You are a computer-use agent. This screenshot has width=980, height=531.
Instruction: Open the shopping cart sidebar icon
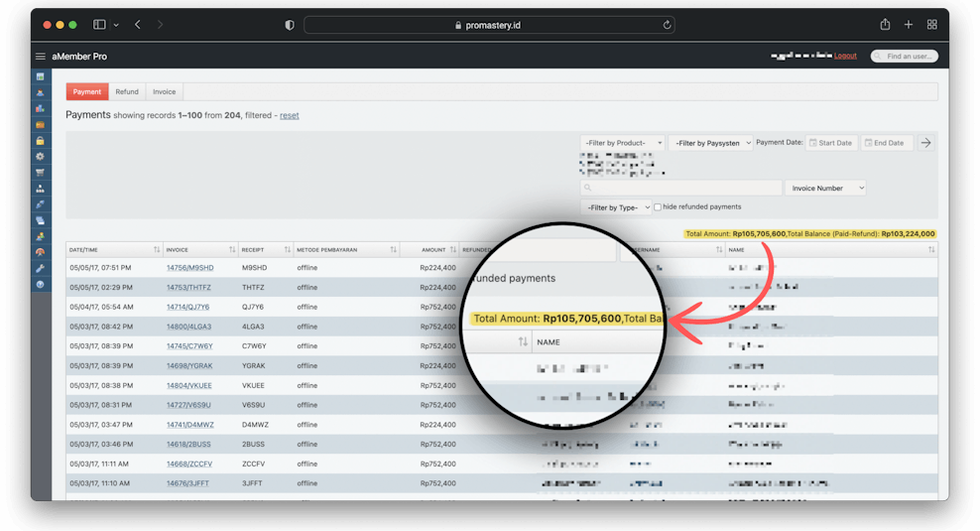tap(40, 173)
